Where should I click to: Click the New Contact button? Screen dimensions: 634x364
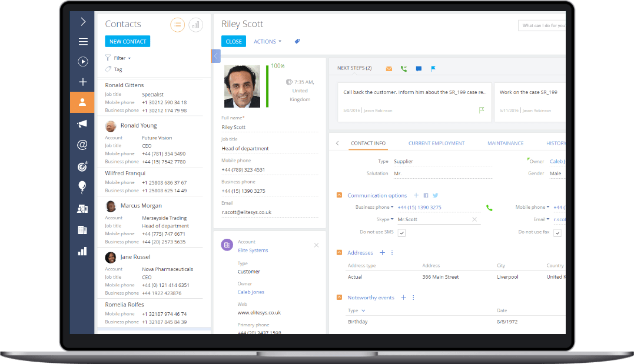pos(128,42)
